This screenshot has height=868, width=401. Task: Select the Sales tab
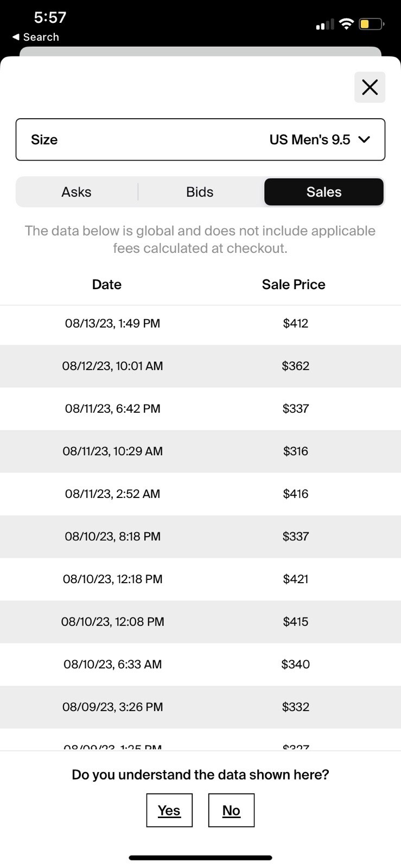coord(324,192)
